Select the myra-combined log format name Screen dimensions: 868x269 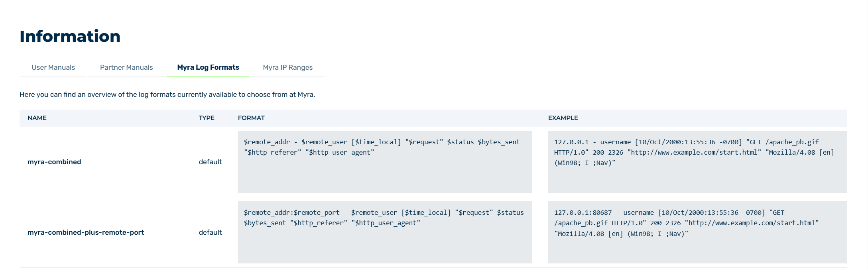click(x=54, y=162)
